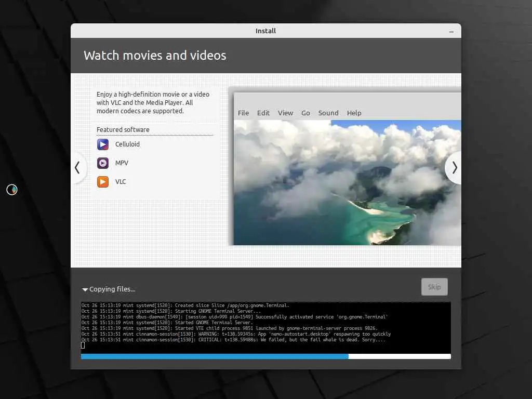This screenshot has height=399, width=532.
Task: Click the 'Started GNOME Terminal Server.' log line
Action: point(167,323)
